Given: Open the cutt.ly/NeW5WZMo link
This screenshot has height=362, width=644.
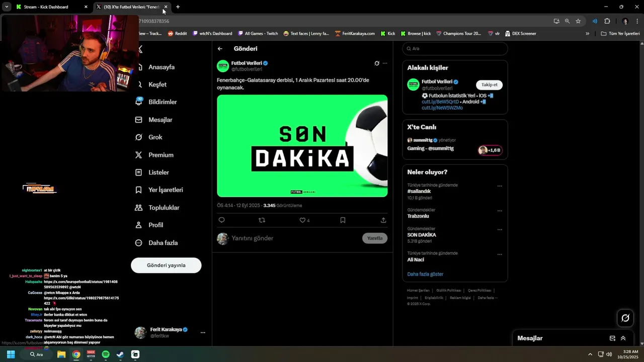Looking at the screenshot, I should pyautogui.click(x=442, y=108).
